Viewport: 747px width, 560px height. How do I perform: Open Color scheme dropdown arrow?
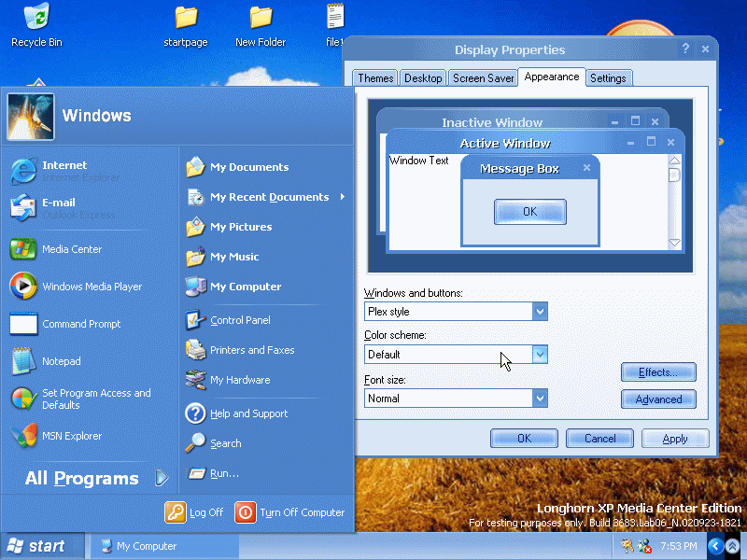coord(540,355)
